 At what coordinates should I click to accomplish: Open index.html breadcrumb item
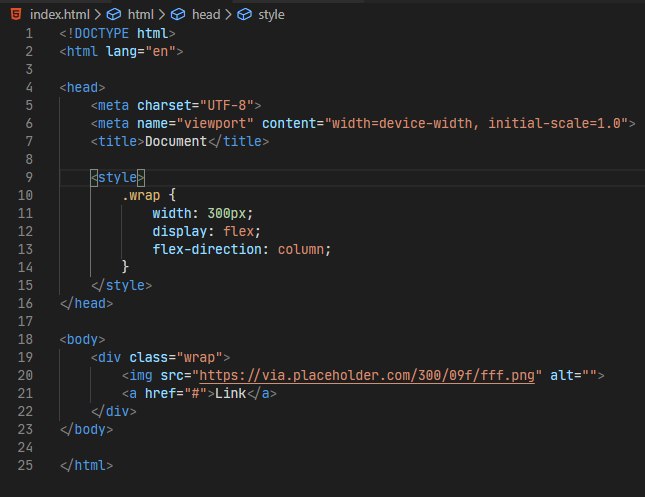click(60, 14)
